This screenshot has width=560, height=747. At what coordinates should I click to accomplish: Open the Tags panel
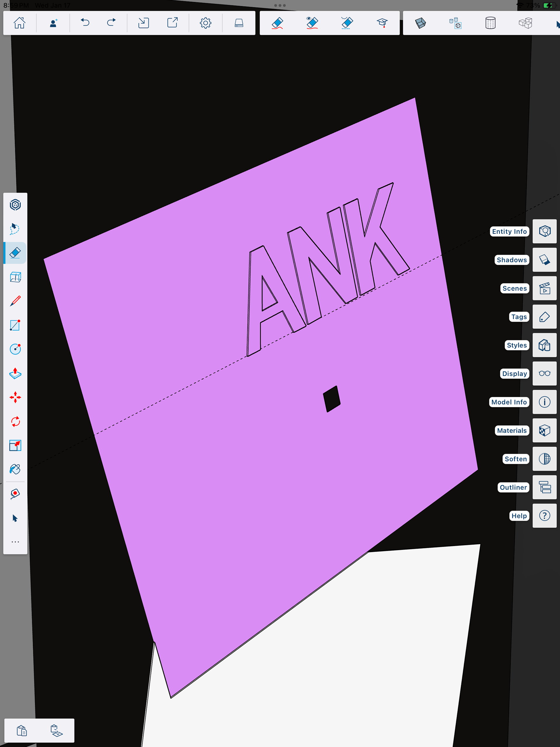click(545, 317)
